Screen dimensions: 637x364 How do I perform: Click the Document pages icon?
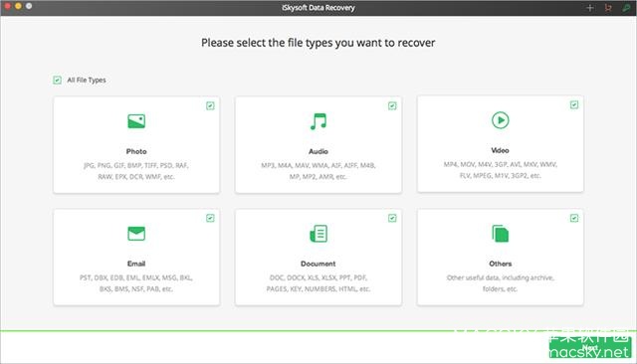tap(318, 234)
